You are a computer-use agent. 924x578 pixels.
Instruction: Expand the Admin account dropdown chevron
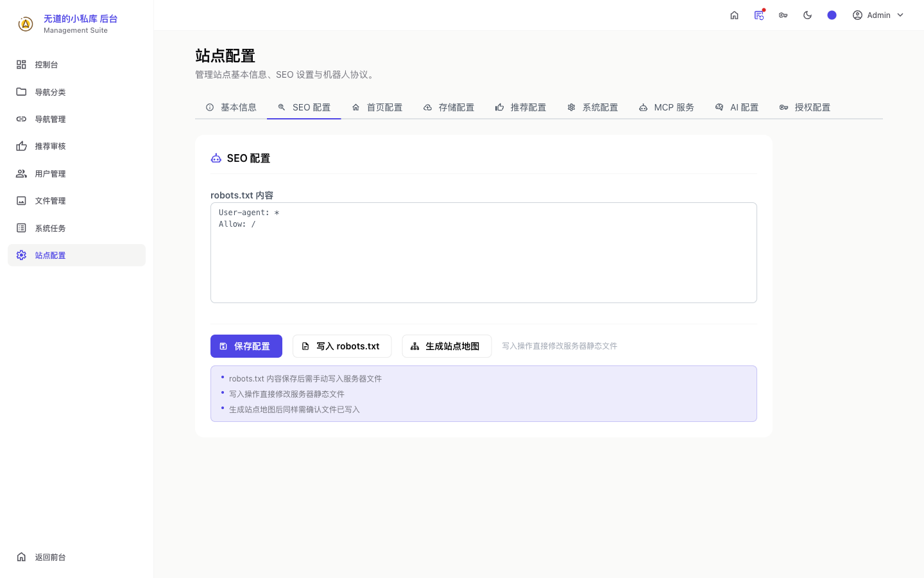tap(900, 15)
